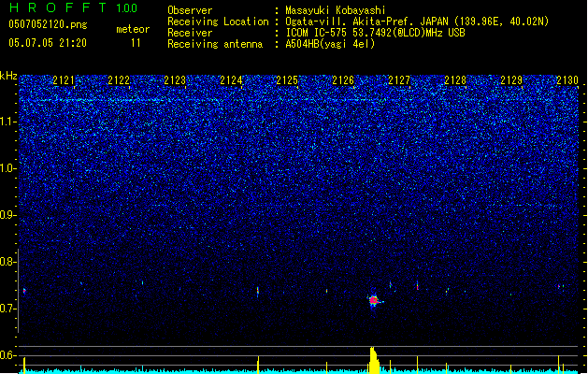Click the 2125 time marker

tap(287, 80)
